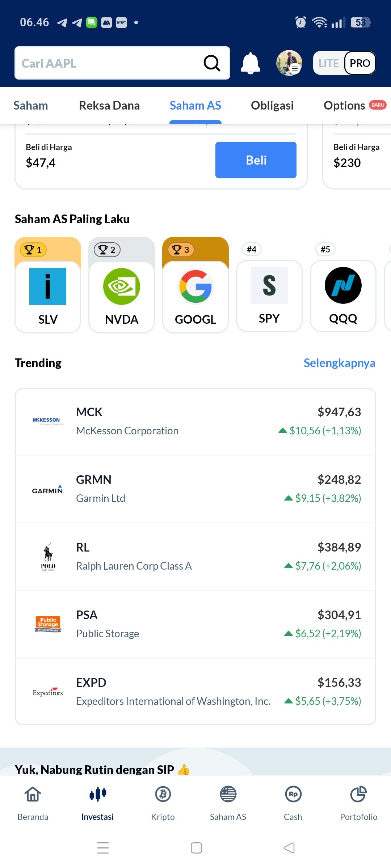
Task: Open the Garmin Ltd trending row
Action: (x=195, y=489)
